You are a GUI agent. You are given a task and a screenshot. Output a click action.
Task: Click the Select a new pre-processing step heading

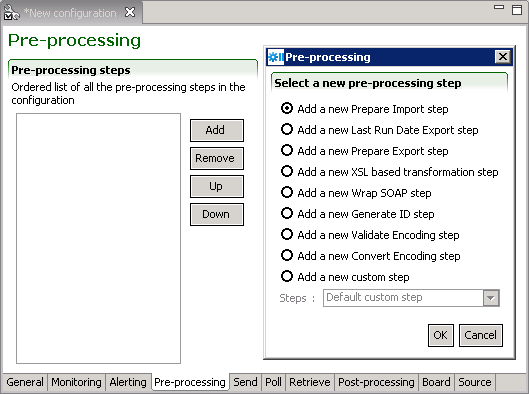point(368,83)
